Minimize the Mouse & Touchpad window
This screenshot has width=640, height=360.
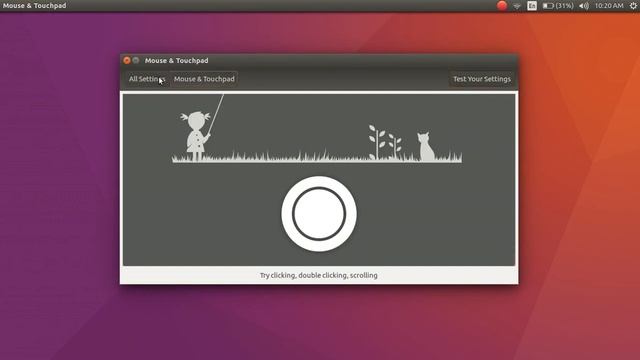click(136, 60)
